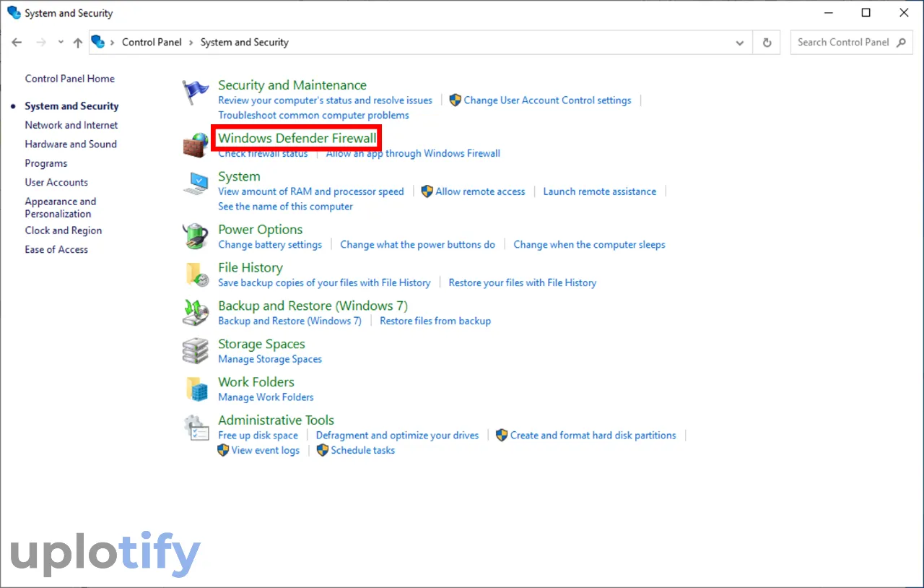This screenshot has height=588, width=924.
Task: Go up one level with Up arrow
Action: click(78, 43)
